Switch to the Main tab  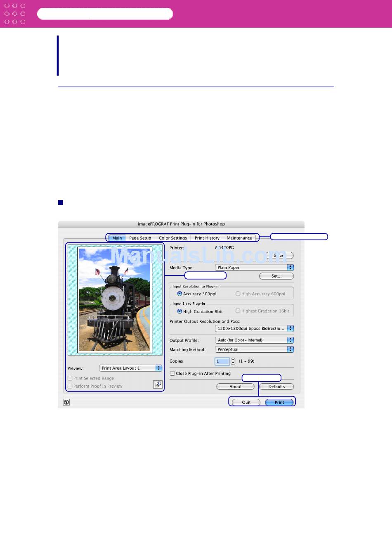click(117, 238)
